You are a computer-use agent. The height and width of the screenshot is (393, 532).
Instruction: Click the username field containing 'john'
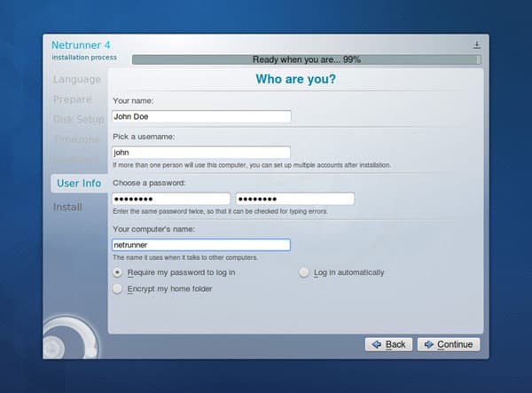tap(201, 153)
